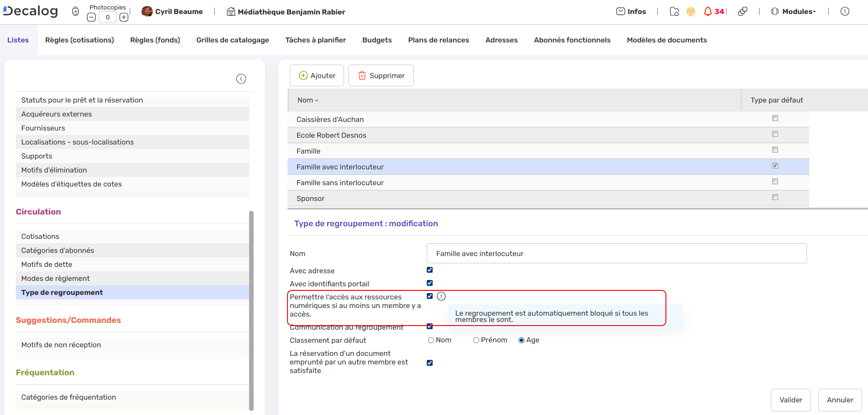Select 'Prénom' as default sorting

pyautogui.click(x=476, y=340)
